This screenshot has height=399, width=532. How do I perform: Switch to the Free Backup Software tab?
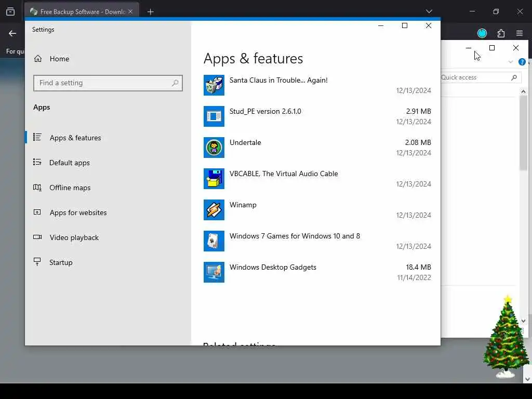[82, 12]
